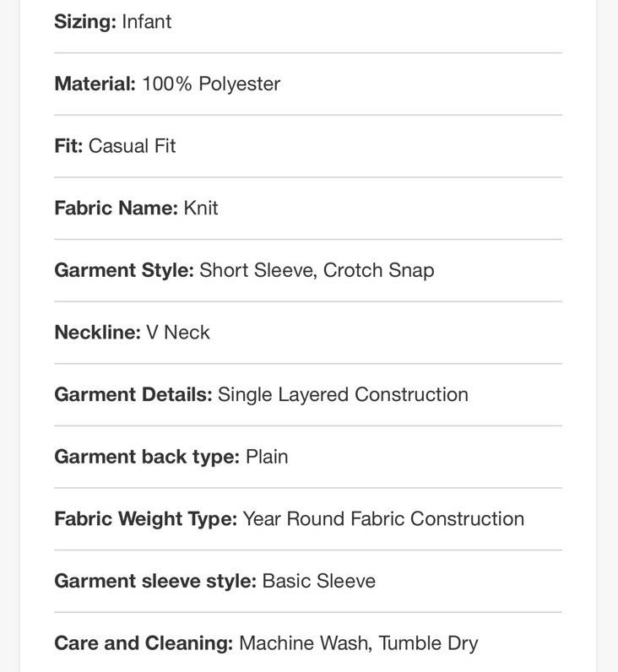This screenshot has width=618, height=672.
Task: Click the bold Care and Cleaning label
Action: tap(144, 643)
